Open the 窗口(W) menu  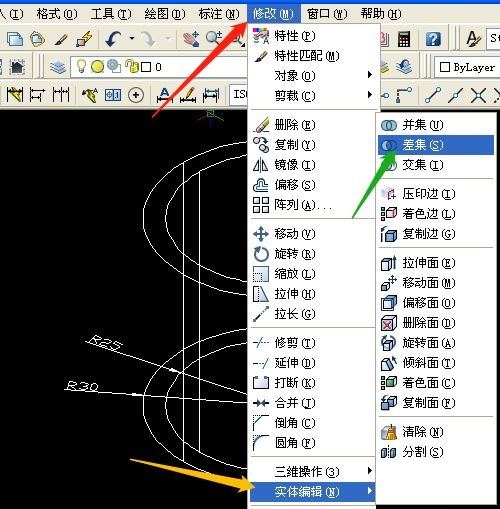(x=327, y=14)
